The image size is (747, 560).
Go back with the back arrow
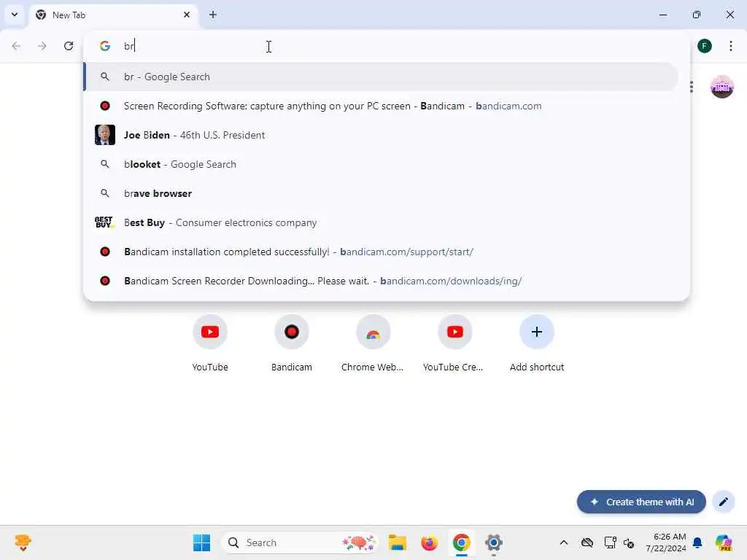(16, 46)
